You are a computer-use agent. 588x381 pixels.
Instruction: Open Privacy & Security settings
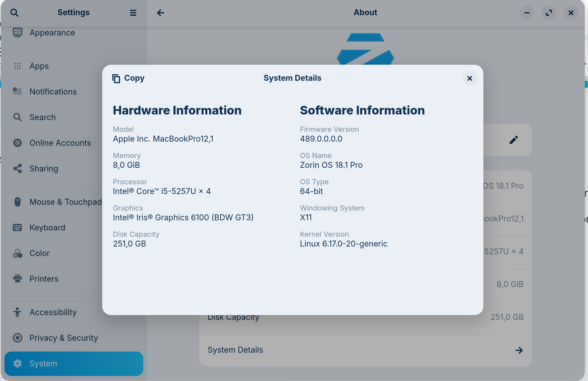pyautogui.click(x=63, y=338)
